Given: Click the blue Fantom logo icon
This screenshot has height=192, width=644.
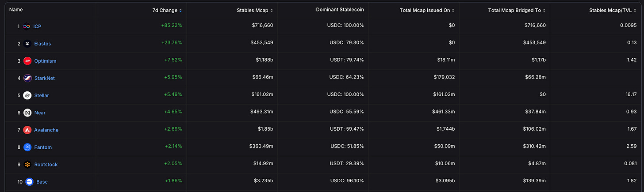Looking at the screenshot, I should pos(27,147).
